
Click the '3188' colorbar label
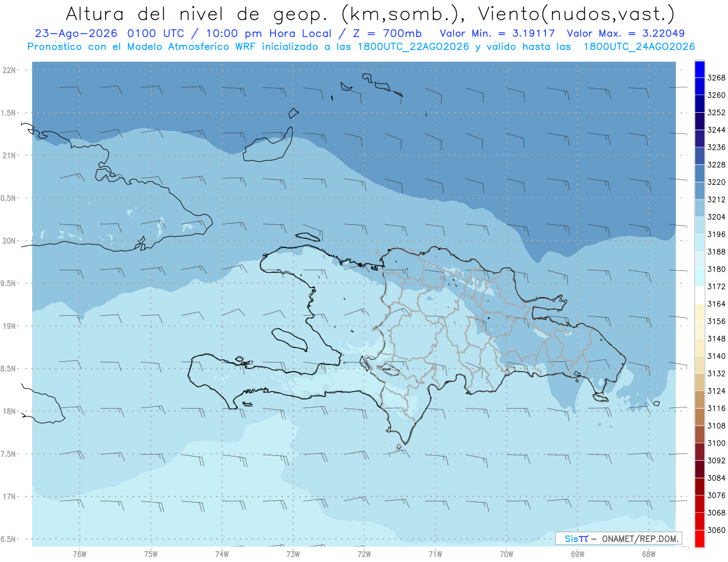click(716, 252)
